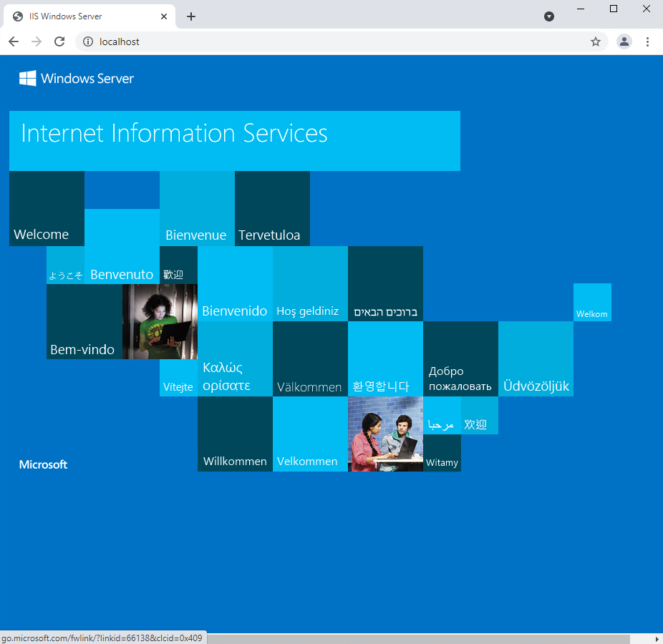Select the IIS Windows Server tab
The image size is (663, 644).
[x=89, y=16]
